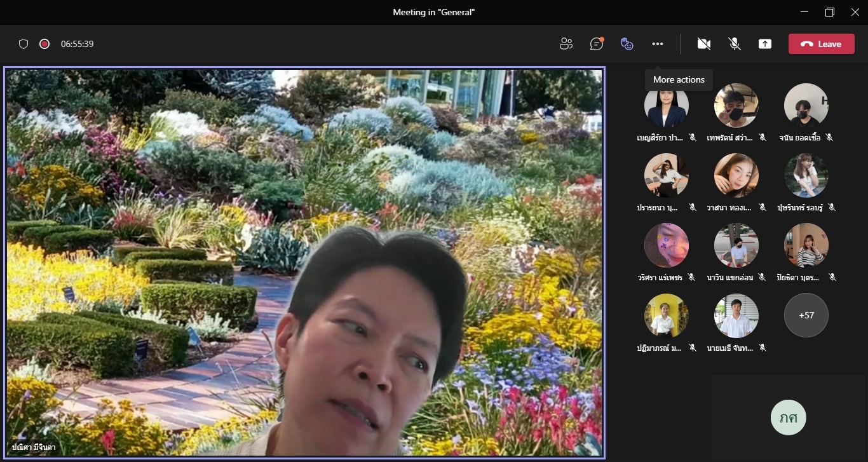The height and width of the screenshot is (462, 868).
Task: Click the name label วริศรา แร่เพชร
Action: coord(660,277)
